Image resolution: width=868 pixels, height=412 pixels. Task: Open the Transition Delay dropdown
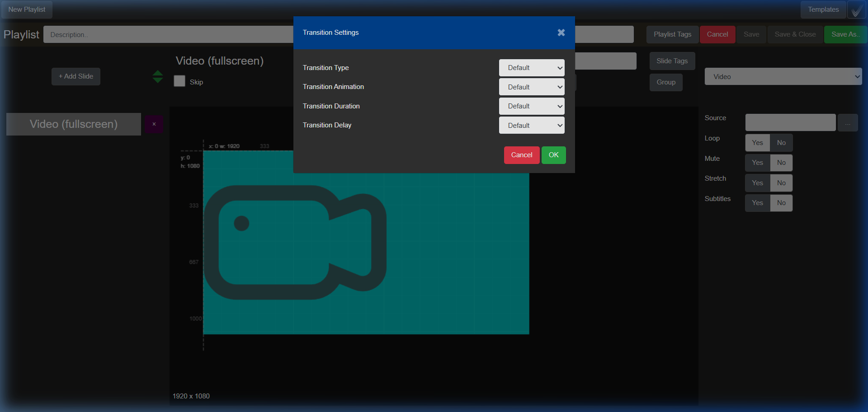532,125
